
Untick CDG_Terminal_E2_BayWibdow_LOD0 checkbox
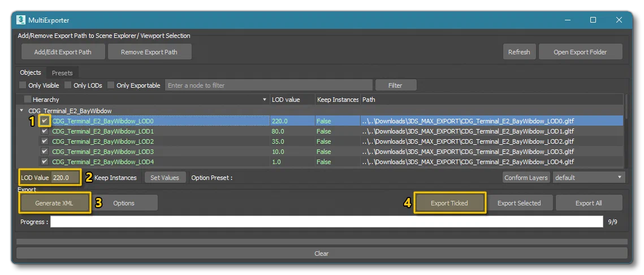coord(45,121)
